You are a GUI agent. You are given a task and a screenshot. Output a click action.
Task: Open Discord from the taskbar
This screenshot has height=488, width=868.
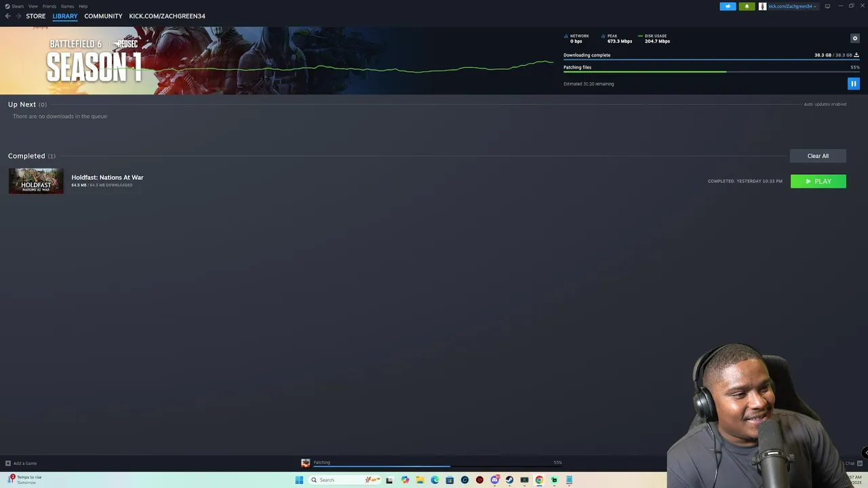494,480
